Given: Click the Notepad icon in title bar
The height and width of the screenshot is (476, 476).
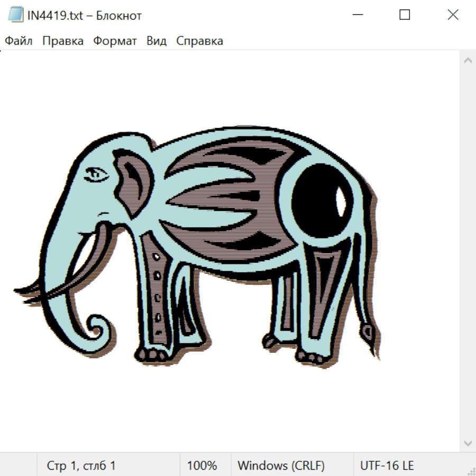Looking at the screenshot, I should coord(15,15).
